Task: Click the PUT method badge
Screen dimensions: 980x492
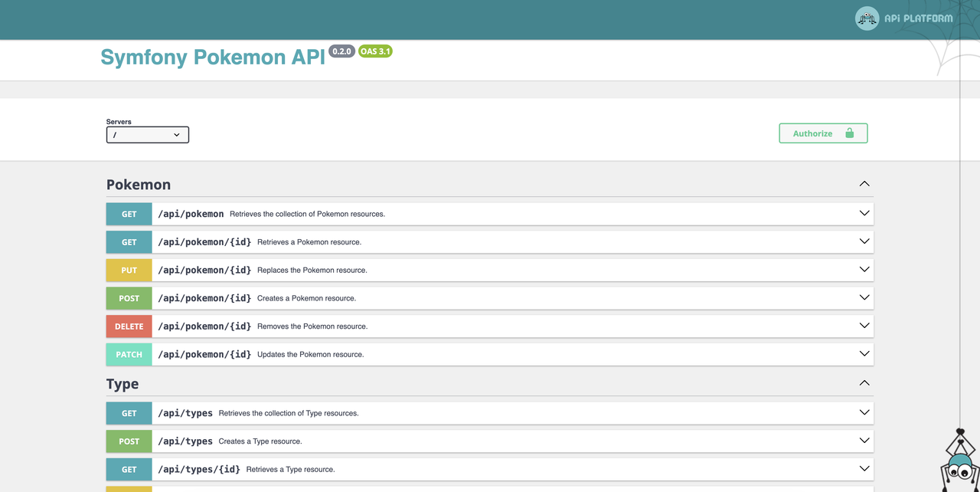Action: (129, 270)
